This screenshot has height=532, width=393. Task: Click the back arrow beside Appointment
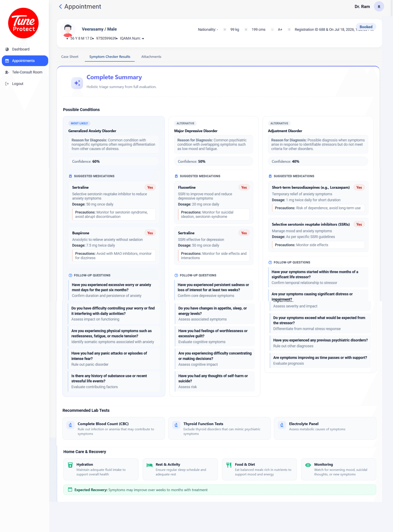(x=60, y=6)
